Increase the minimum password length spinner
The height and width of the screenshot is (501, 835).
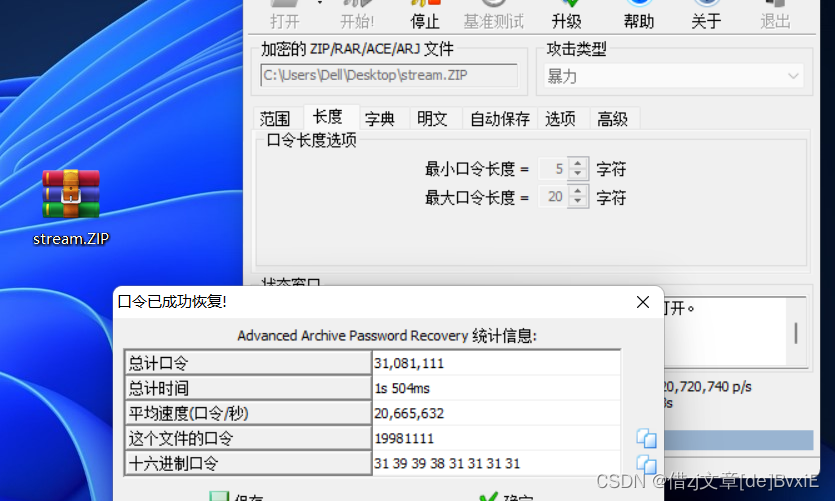(x=578, y=162)
